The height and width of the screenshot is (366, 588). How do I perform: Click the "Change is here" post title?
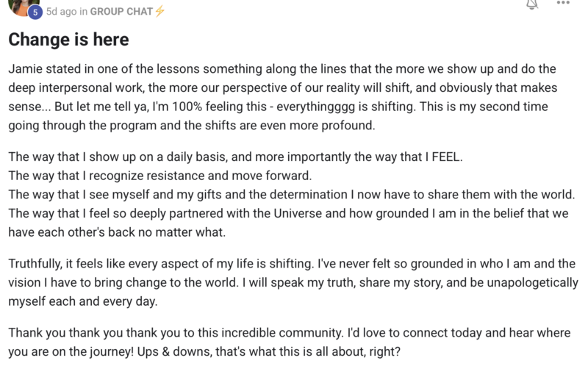68,40
